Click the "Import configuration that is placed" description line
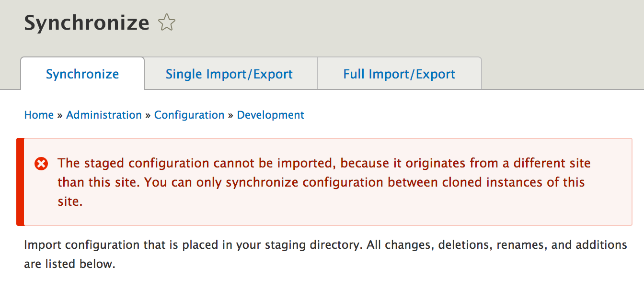The height and width of the screenshot is (289, 644). tap(325, 245)
